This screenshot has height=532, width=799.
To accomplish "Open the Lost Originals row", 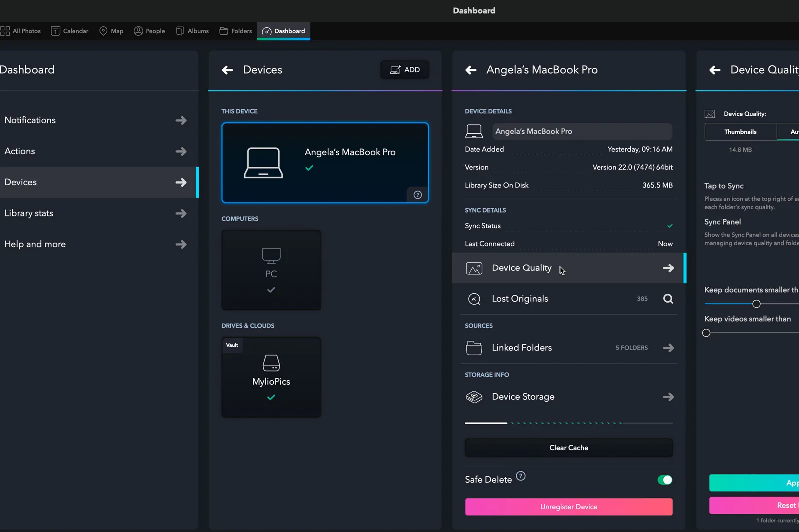I will coord(569,299).
